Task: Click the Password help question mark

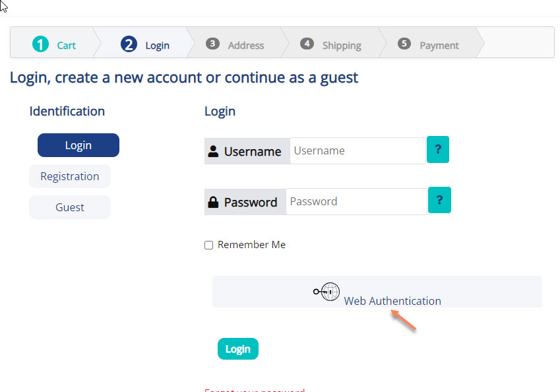Action: (x=439, y=201)
